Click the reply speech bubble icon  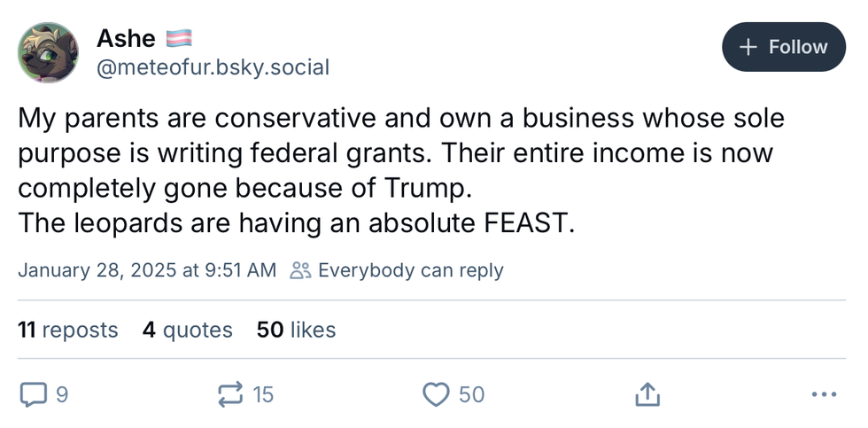[33, 394]
